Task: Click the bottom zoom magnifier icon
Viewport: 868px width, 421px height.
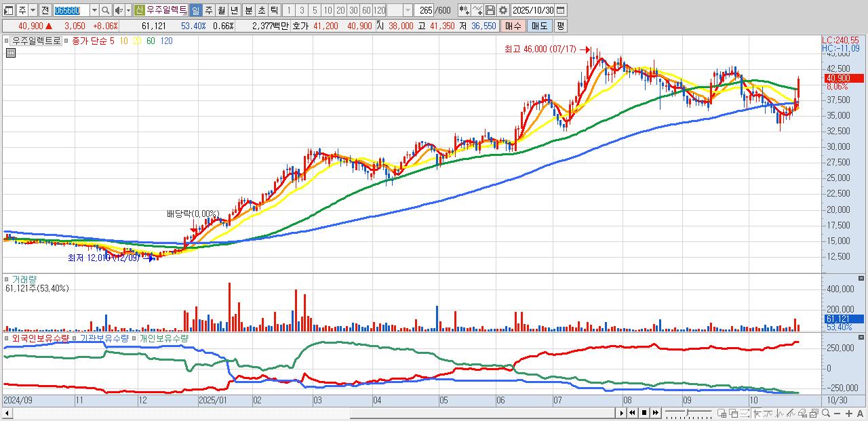Action: [x=825, y=413]
